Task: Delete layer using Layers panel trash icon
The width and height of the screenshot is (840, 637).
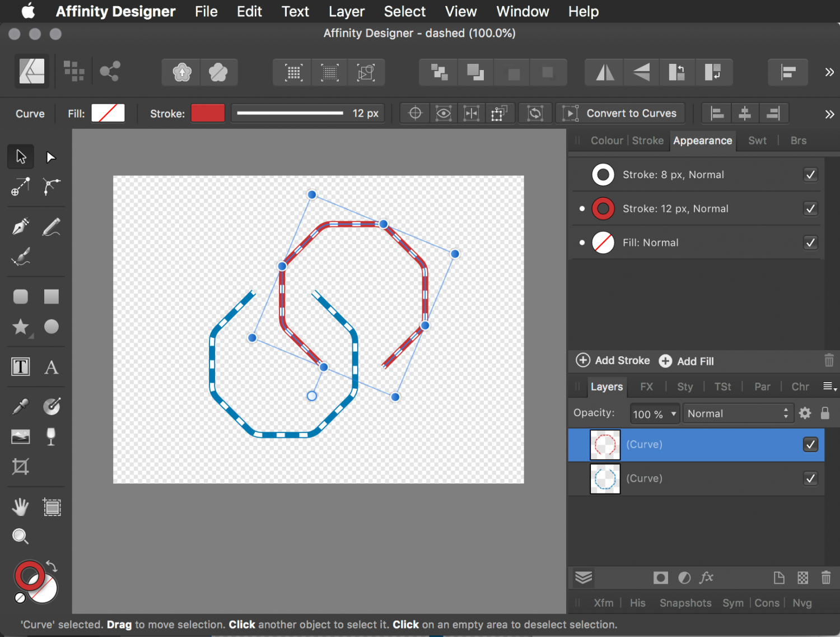Action: pos(825,578)
